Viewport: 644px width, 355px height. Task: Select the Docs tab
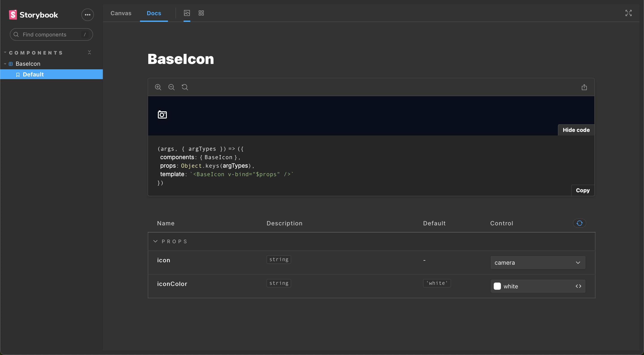[154, 13]
